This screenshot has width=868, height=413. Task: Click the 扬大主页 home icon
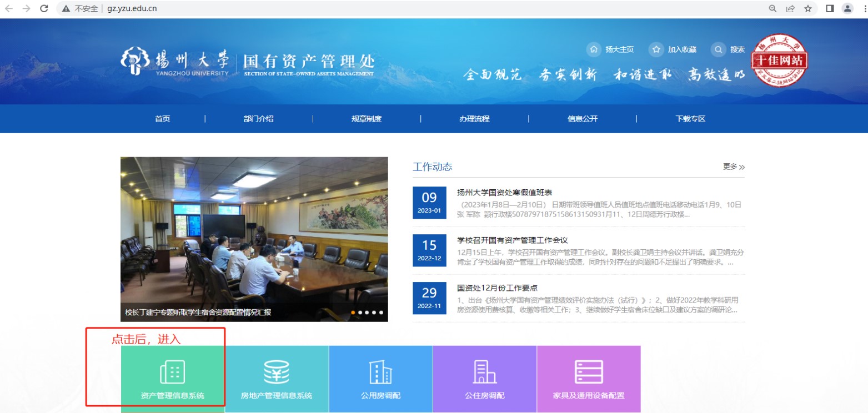tap(594, 49)
